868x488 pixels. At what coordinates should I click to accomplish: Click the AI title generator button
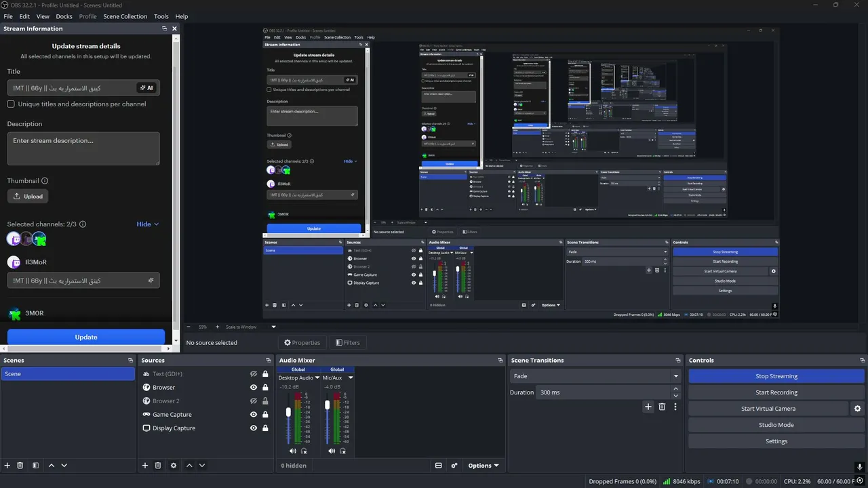[146, 87]
